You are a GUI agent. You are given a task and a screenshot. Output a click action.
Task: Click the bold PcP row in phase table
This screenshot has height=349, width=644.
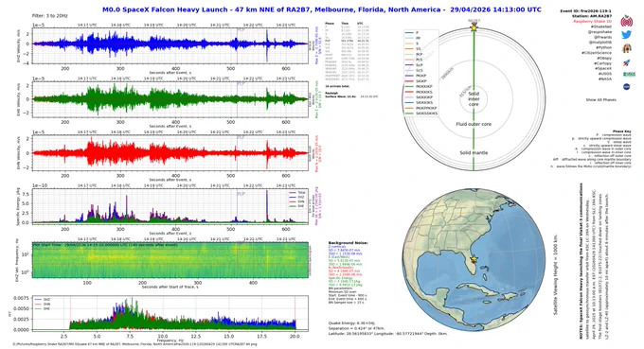[x=347, y=41]
